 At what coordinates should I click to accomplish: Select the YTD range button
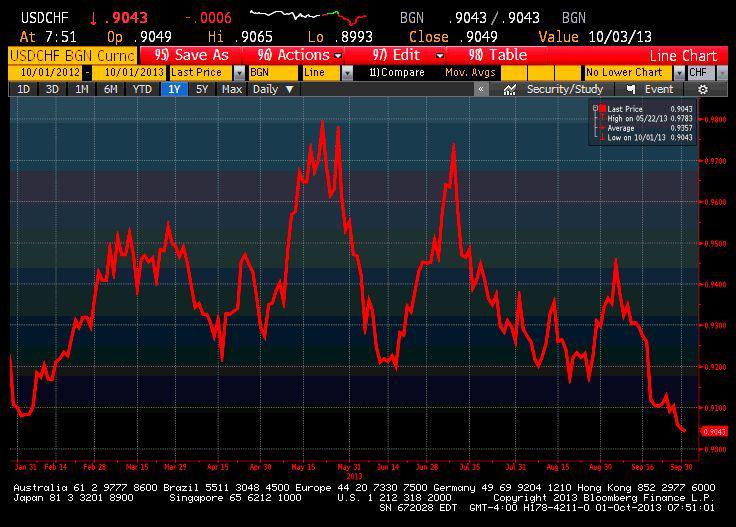tap(142, 89)
